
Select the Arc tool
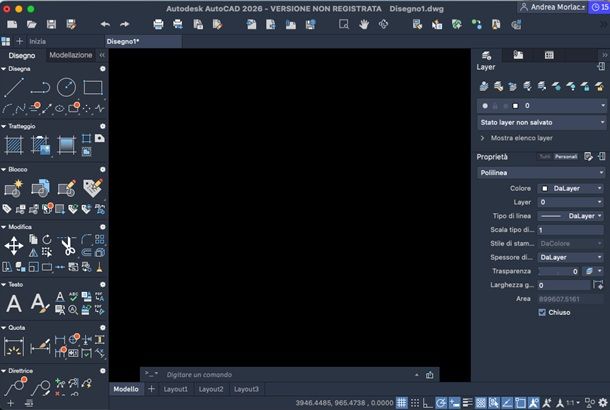[x=7, y=109]
